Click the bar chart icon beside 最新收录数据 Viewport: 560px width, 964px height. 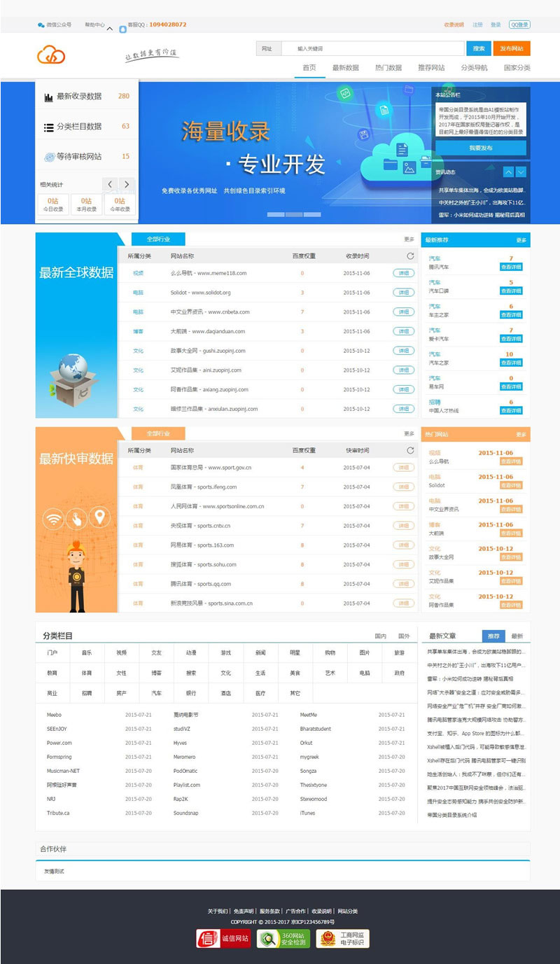(48, 97)
